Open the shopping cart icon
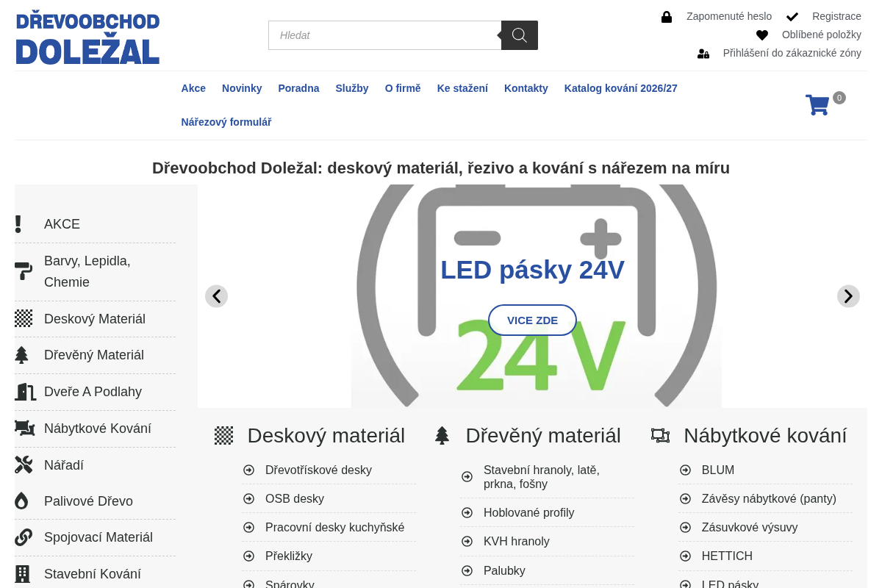This screenshot has width=882, height=588. 817,105
